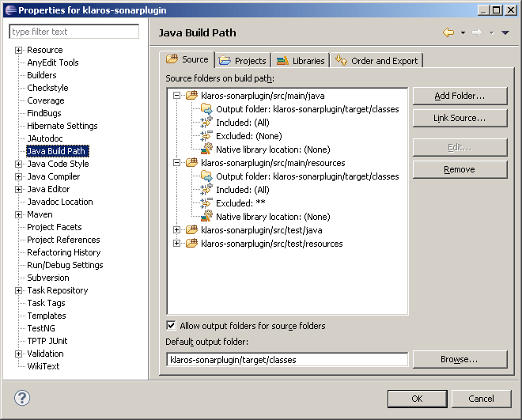Select Builders in the sidebar

[x=42, y=75]
